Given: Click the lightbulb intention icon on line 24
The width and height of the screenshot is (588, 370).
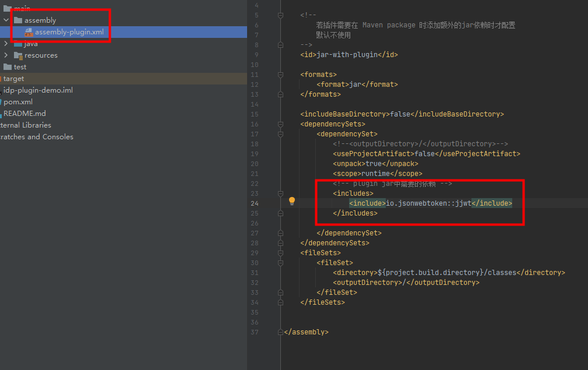Looking at the screenshot, I should point(292,201).
